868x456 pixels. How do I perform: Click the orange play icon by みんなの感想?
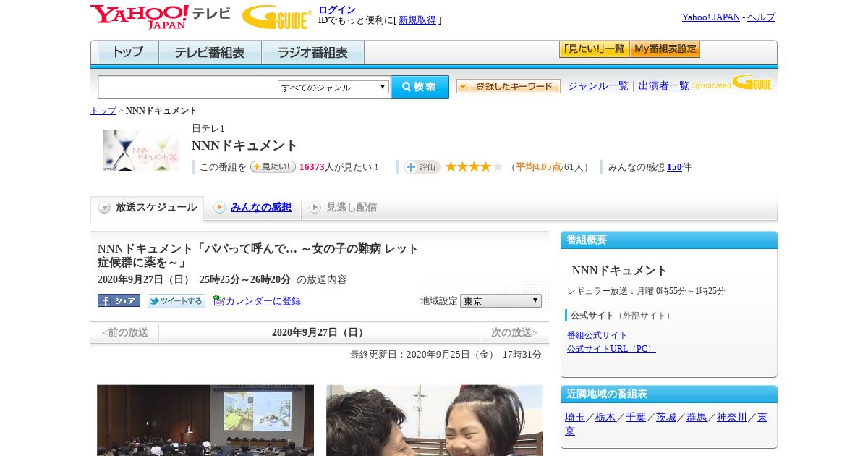(x=219, y=208)
